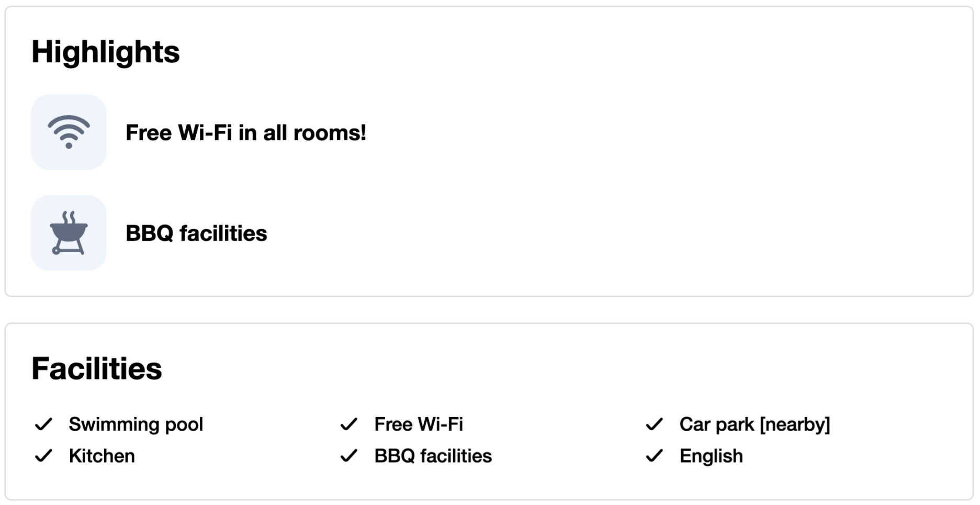Click the Kitchen facility label

point(102,456)
